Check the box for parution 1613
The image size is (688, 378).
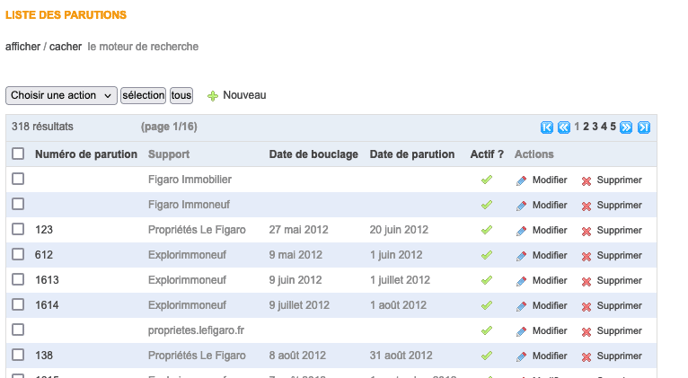(18, 279)
